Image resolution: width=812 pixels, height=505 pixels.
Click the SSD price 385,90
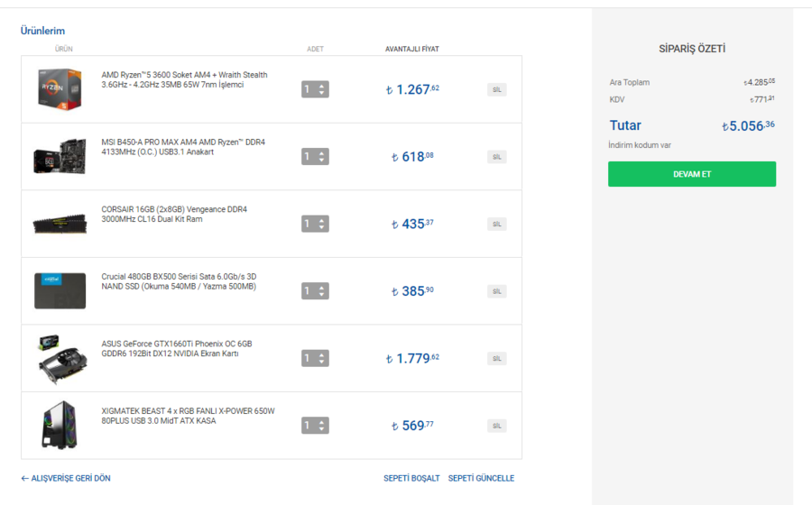coord(412,291)
